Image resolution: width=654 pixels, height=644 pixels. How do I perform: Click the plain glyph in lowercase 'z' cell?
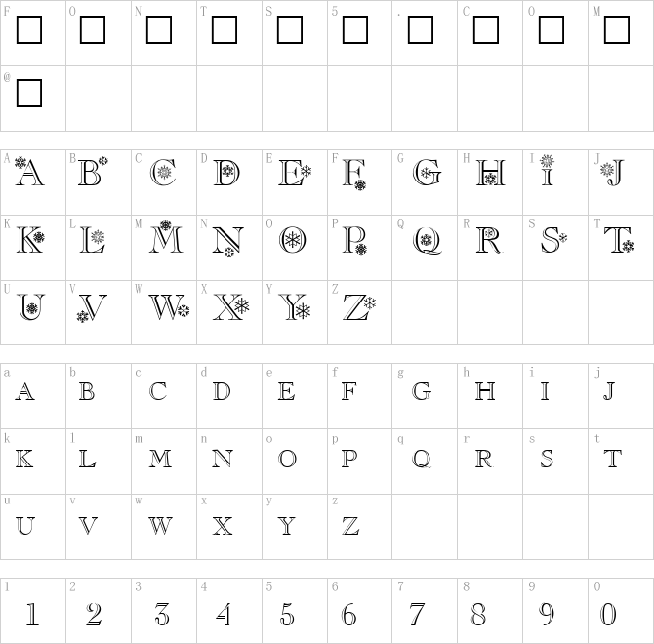click(350, 524)
